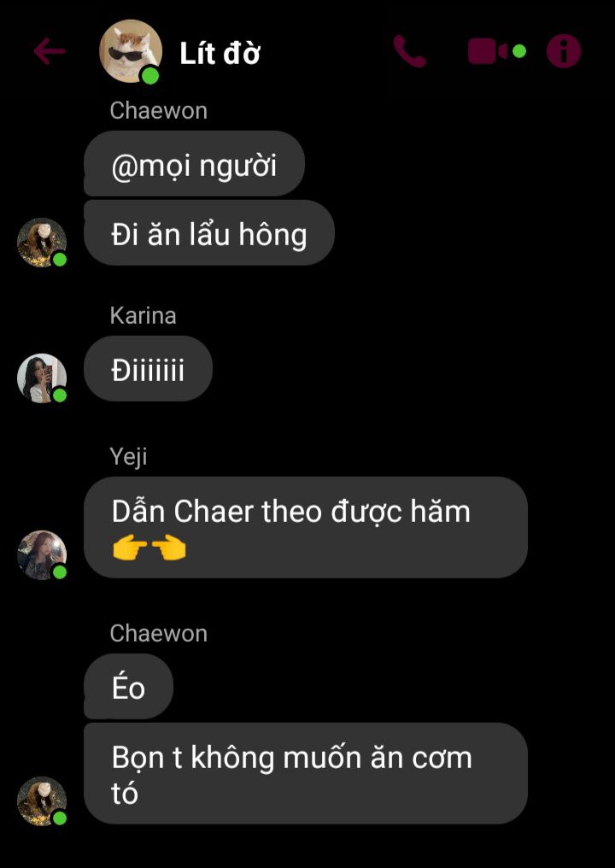Tap the Yeji sender name label
Screen dimensions: 615x868
tap(128, 457)
